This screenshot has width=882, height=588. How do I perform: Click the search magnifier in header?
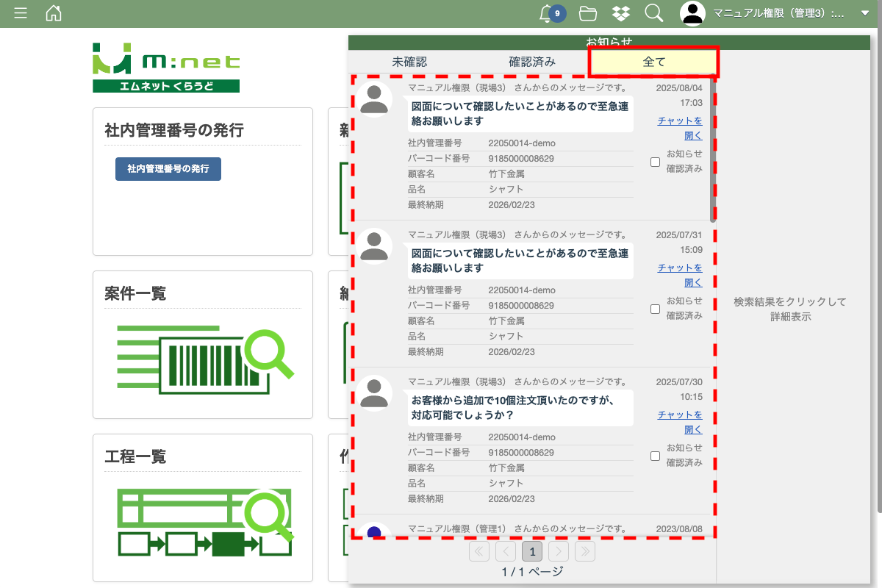[x=653, y=13]
